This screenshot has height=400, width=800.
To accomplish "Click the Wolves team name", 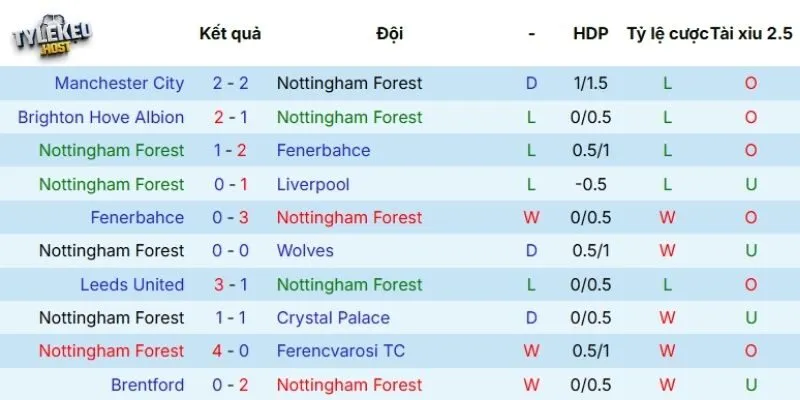I will (x=305, y=250).
